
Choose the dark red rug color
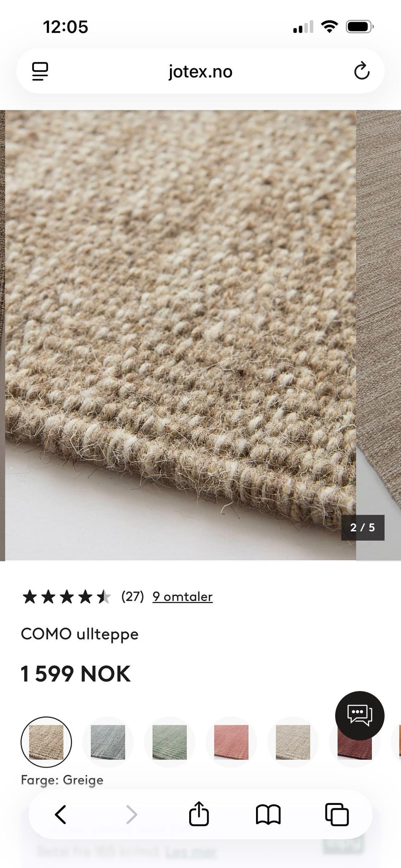[355, 742]
